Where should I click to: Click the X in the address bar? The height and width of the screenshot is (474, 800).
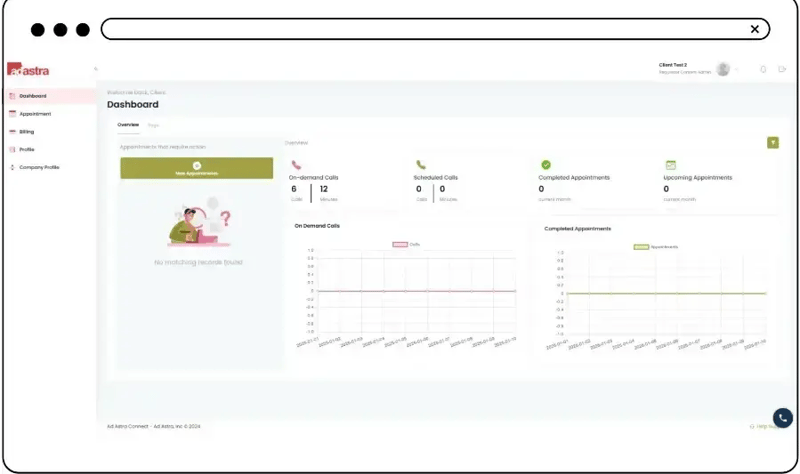tap(755, 29)
